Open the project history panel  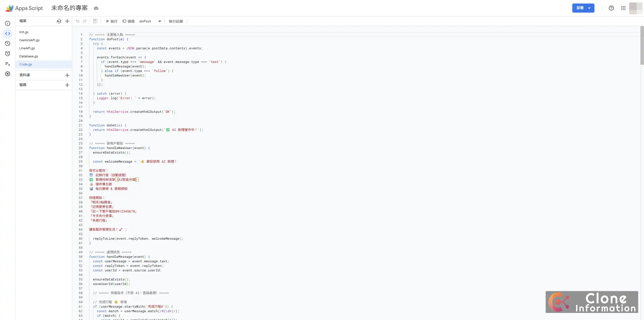(x=8, y=43)
